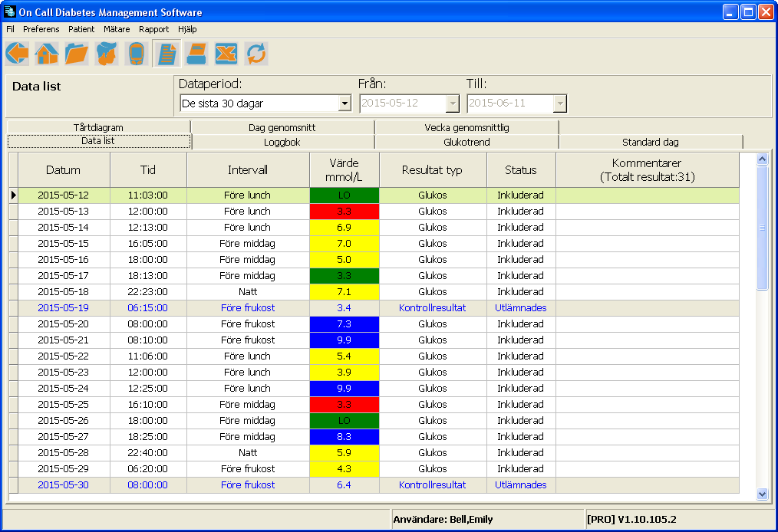The image size is (778, 532).
Task: Open the report document toolbar icon
Action: click(x=166, y=54)
